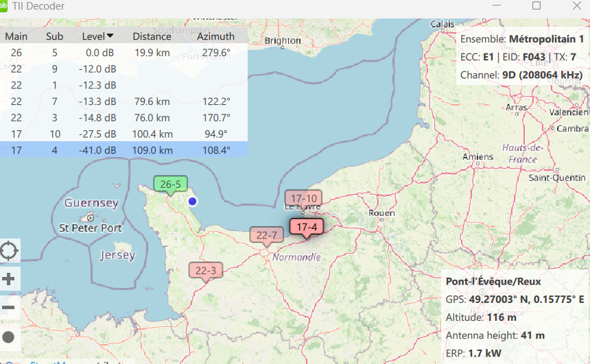Screen dimensions: 590x364
Task: Click the EID F043 value
Action: coord(534,57)
